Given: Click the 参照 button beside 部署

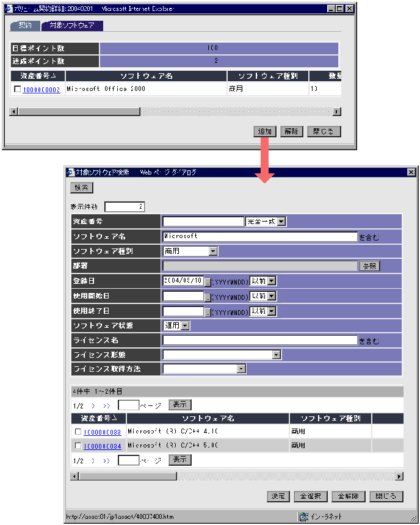Looking at the screenshot, I should (369, 266).
